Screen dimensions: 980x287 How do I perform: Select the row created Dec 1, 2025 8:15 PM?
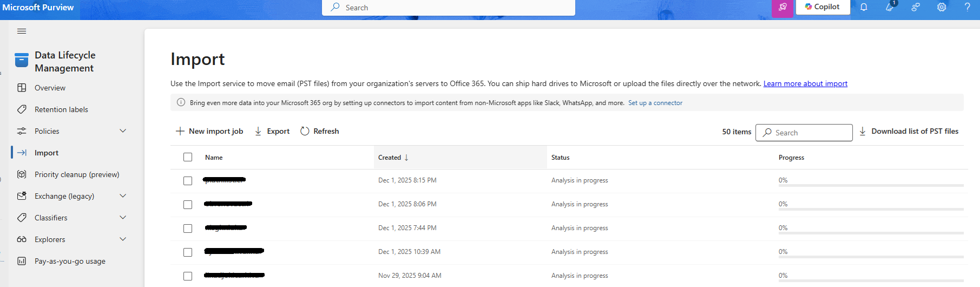[188, 181]
